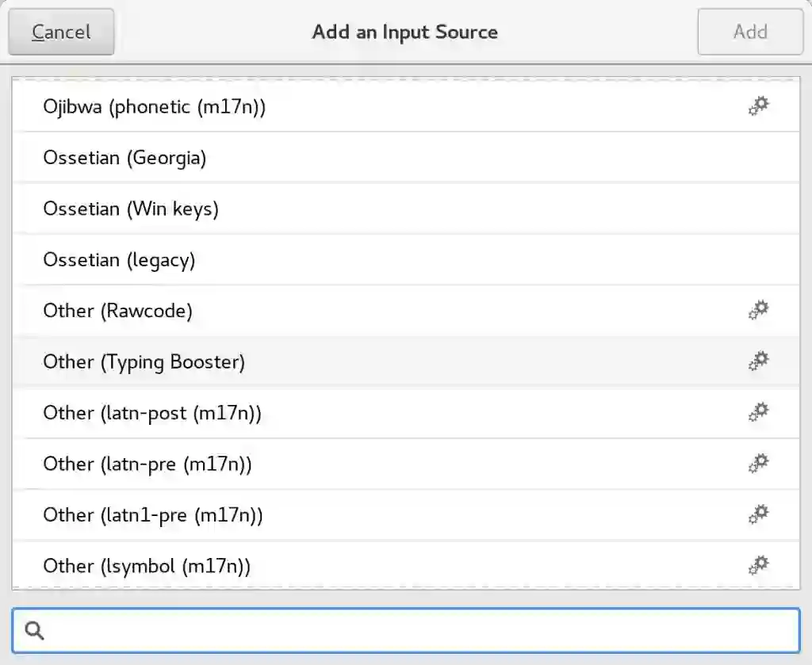Select Other (lsymbol (m17n)) entry
Screen dimensions: 812x665
(x=147, y=566)
